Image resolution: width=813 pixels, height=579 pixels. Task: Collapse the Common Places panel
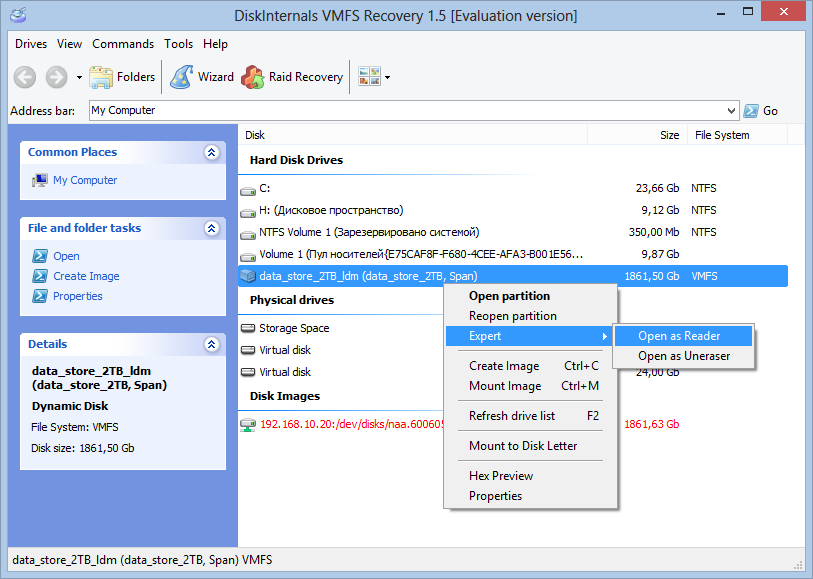pos(211,152)
